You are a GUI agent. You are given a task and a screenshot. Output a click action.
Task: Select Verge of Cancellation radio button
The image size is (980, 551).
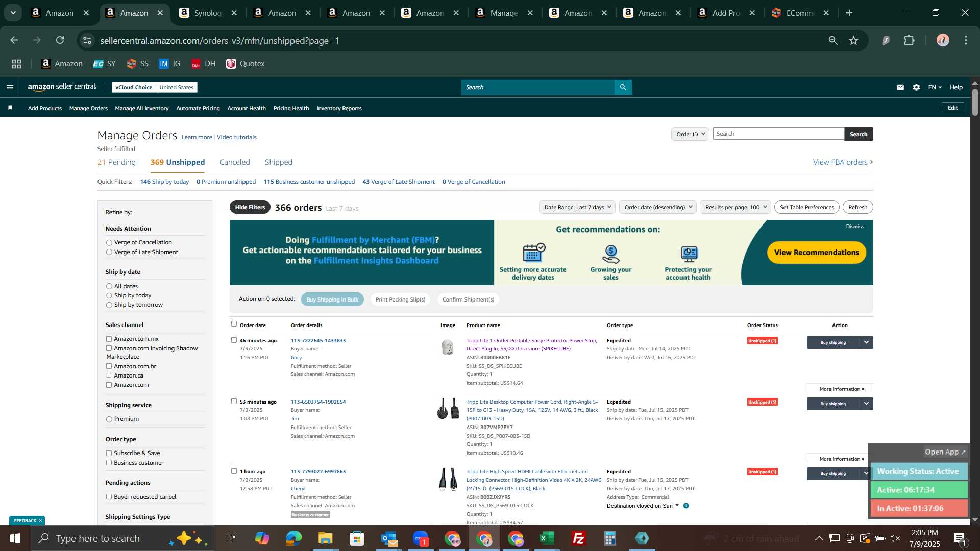[109, 243]
